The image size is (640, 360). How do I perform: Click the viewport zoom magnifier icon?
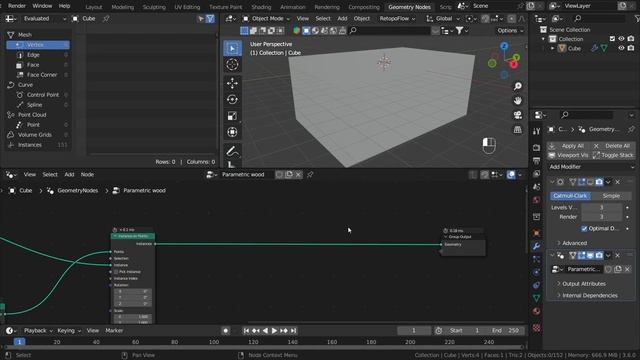pos(518,86)
